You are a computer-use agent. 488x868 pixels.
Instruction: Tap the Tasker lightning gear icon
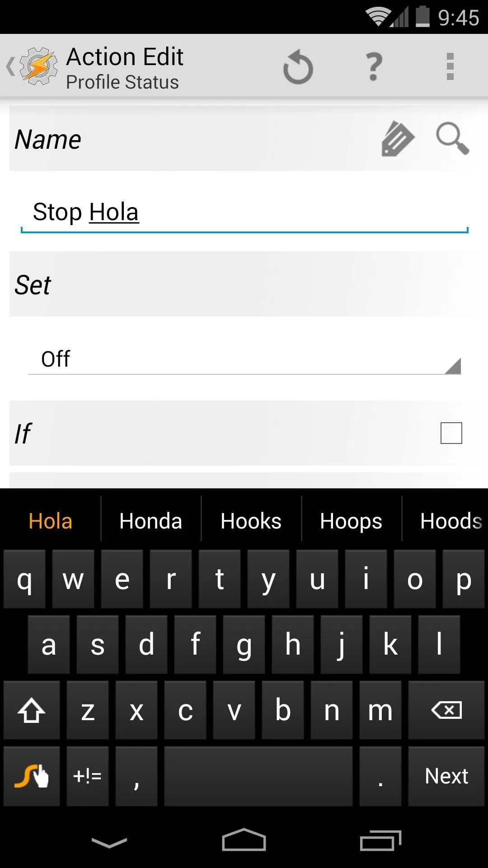pos(39,66)
